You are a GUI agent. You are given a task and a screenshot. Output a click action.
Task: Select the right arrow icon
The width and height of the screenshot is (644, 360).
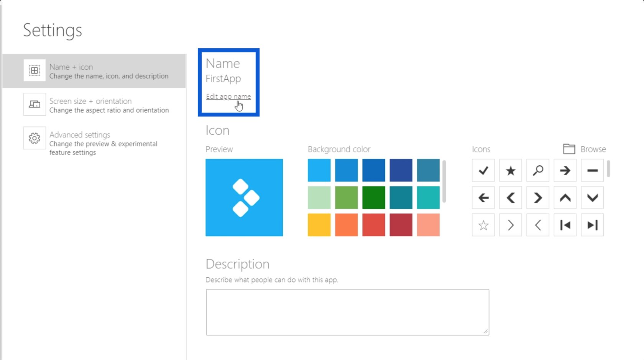coord(565,170)
